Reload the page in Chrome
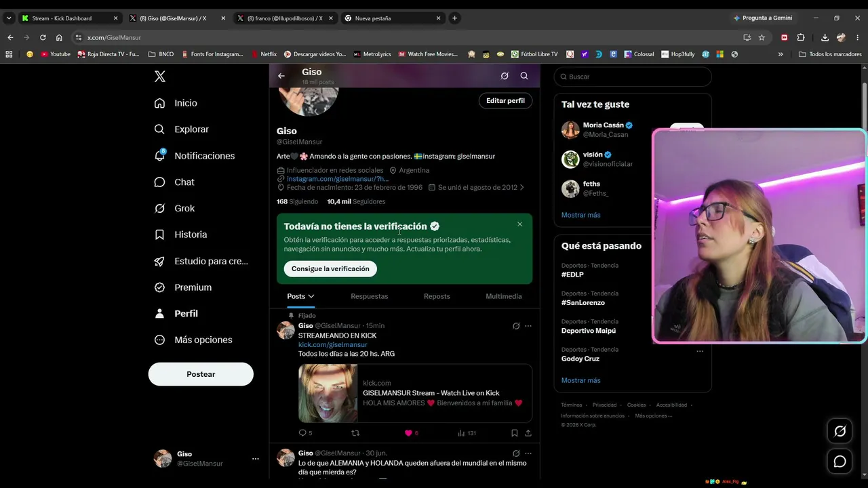The image size is (868, 488). point(43,37)
